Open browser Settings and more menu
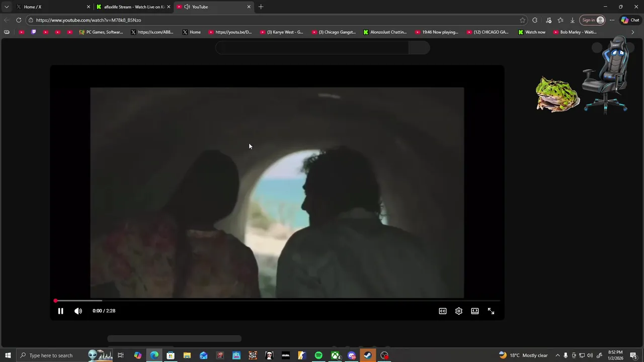The image size is (644, 362). [x=612, y=20]
